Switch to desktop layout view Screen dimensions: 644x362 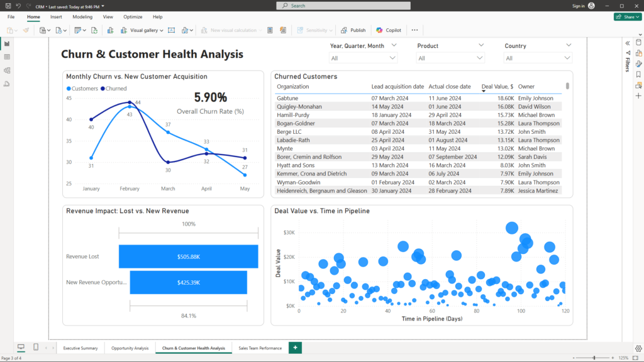pyautogui.click(x=21, y=348)
